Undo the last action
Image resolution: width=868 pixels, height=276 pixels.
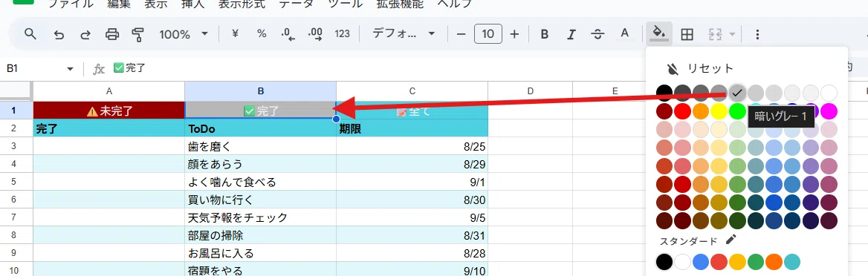point(59,35)
